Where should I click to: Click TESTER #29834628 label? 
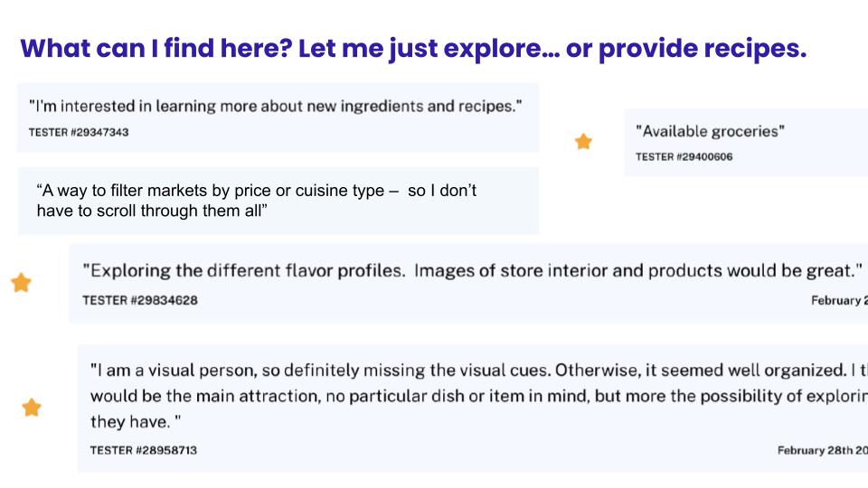140,300
